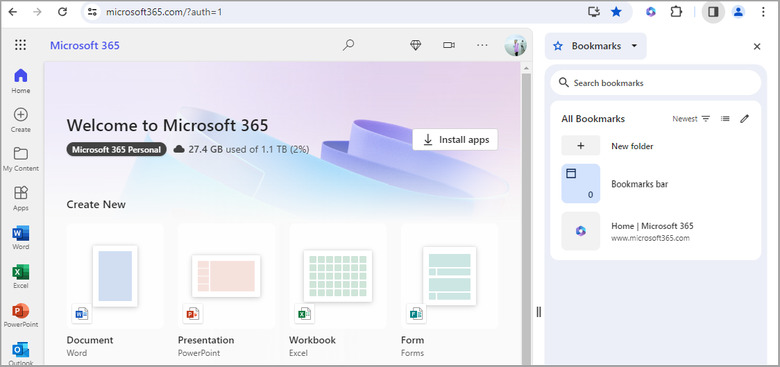780x367 pixels.
Task: Open the Home | Microsoft 365 bookmark
Action: [656, 231]
